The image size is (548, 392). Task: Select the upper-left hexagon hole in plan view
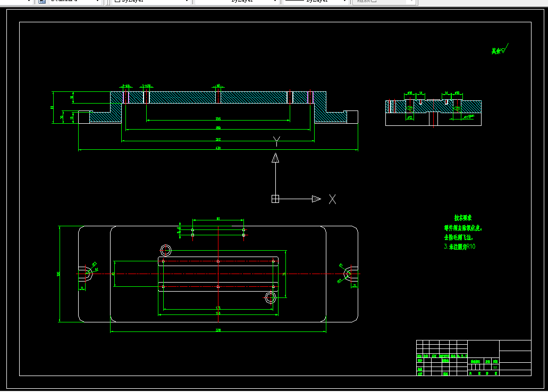pos(166,250)
